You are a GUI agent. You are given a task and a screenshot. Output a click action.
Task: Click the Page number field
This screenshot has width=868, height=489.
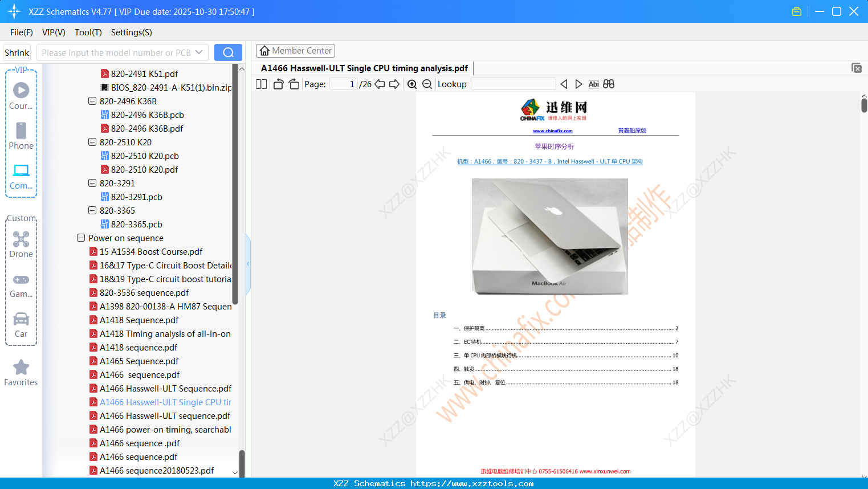343,84
